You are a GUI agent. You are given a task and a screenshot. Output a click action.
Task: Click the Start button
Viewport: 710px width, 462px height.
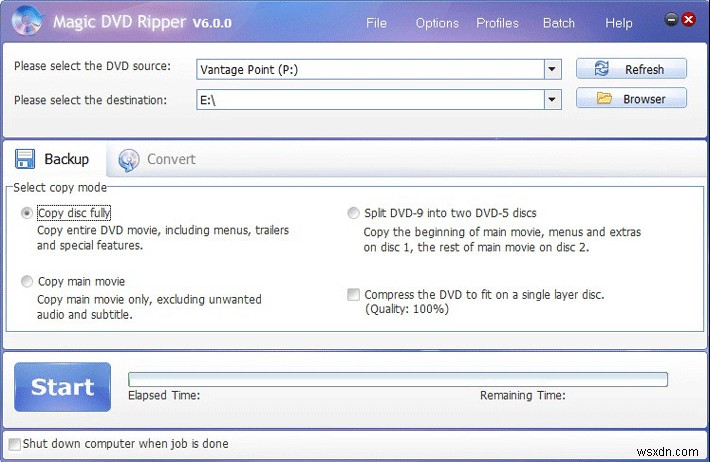click(x=62, y=387)
